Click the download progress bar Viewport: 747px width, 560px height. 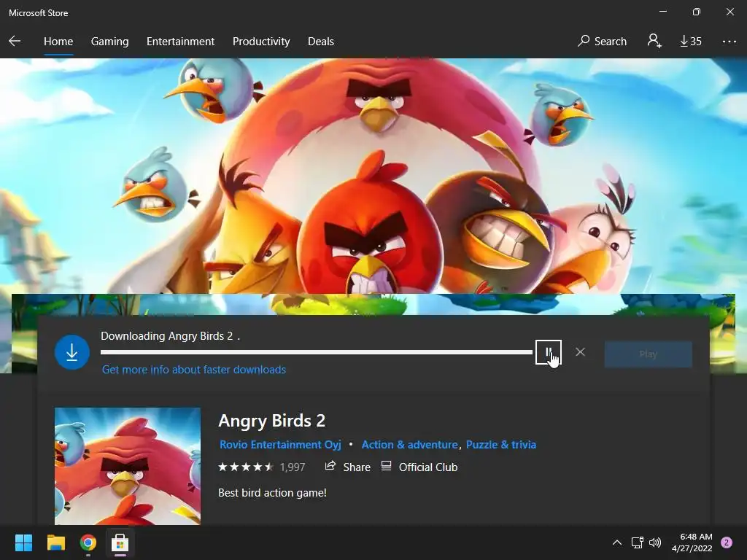317,352
